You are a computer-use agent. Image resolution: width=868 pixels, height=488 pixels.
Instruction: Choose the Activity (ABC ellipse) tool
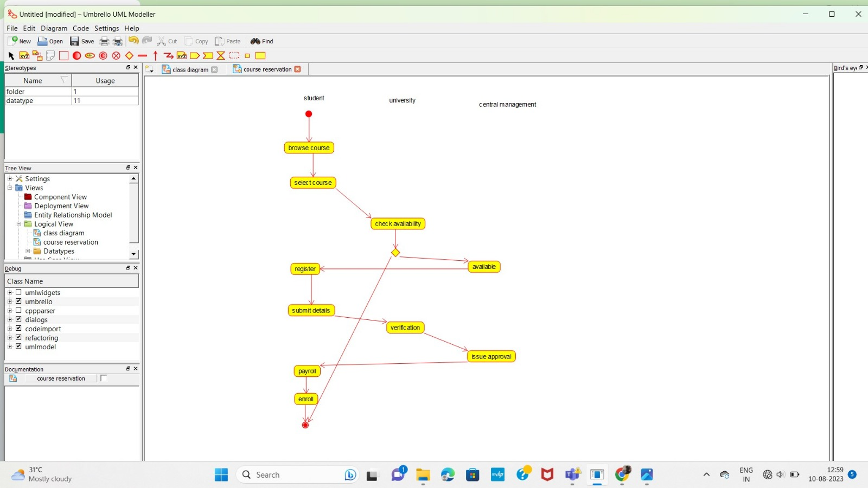click(90, 56)
